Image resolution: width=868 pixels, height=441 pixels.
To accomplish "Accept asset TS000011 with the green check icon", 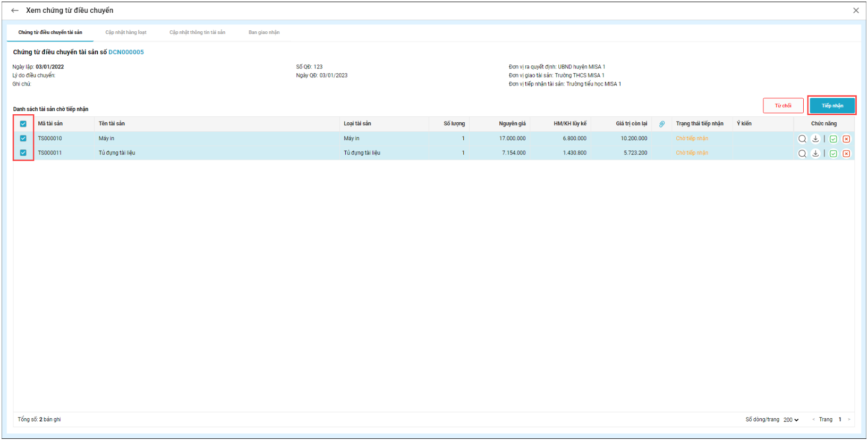I will coord(833,154).
